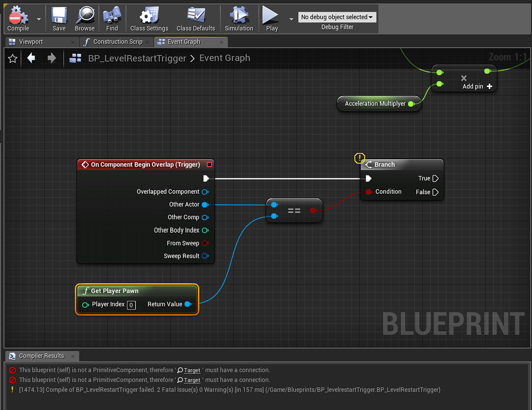Screen dimensions: 532x410
Task: Click the back navigation arrow
Action: [x=31, y=57]
